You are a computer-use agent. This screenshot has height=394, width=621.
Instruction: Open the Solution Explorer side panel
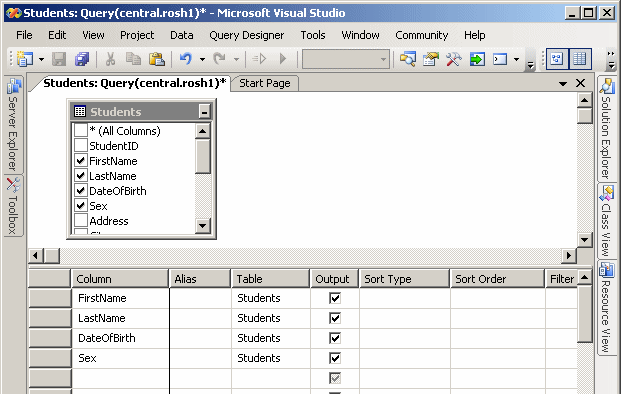click(x=606, y=129)
